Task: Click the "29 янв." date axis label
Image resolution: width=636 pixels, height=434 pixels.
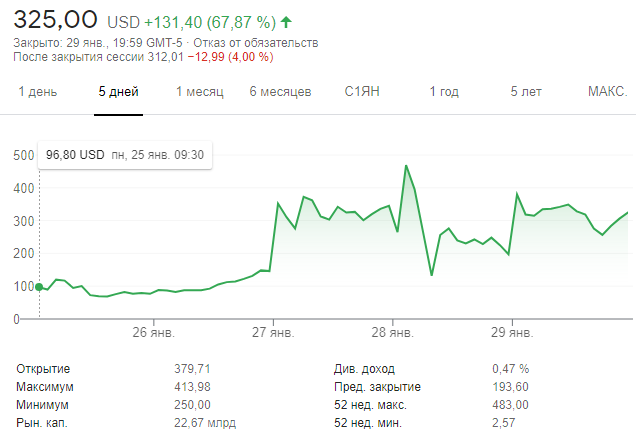Action: coord(512,332)
